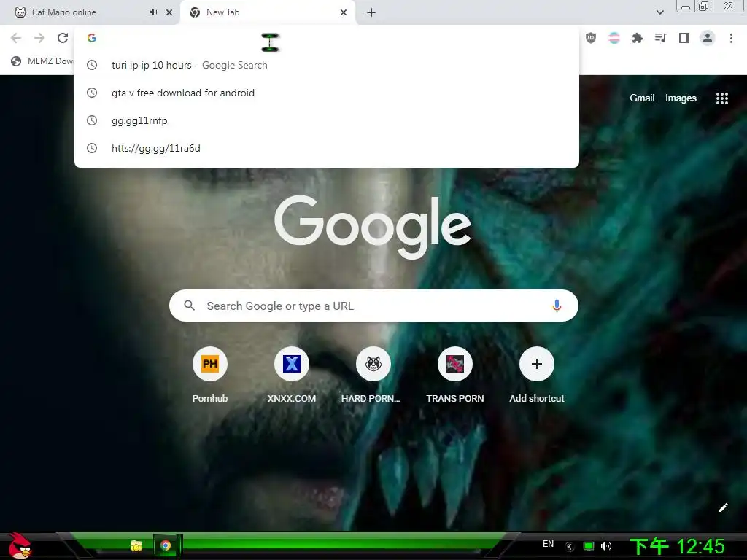Click the Add shortcut button
Viewport: 747px width, 560px height.
536,376
